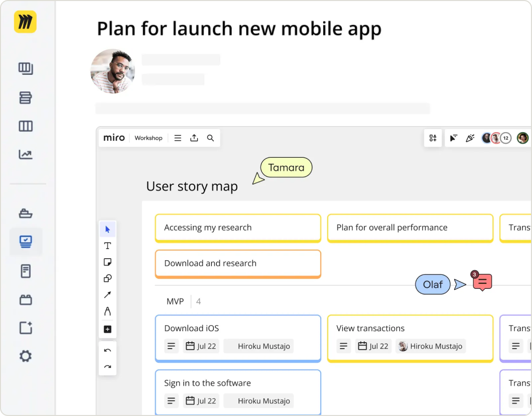
Task: Click description icon on Sign in card
Action: pos(171,401)
